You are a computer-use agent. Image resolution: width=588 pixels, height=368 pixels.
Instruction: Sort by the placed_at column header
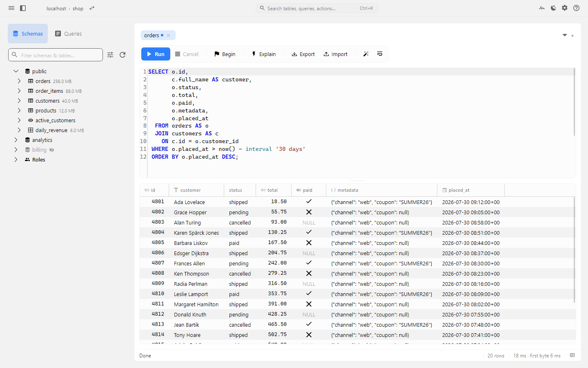tap(471, 190)
